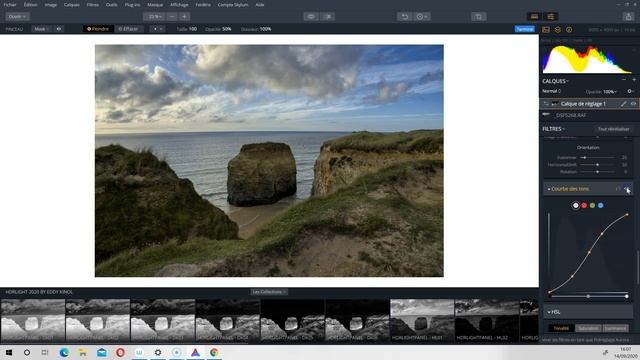Viewport: 640px width, 360px height.
Task: Expand the FILTRES header dropdown
Action: click(x=553, y=129)
